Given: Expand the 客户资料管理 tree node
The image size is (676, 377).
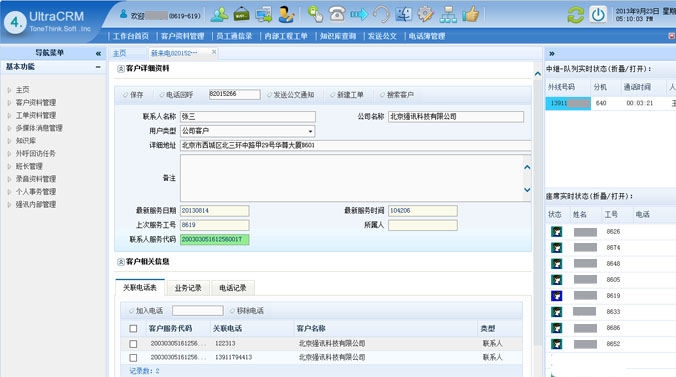Looking at the screenshot, I should (9, 103).
